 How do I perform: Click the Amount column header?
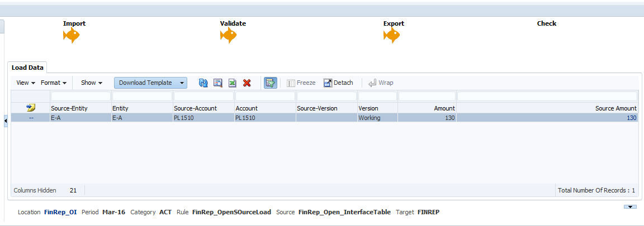[427, 108]
